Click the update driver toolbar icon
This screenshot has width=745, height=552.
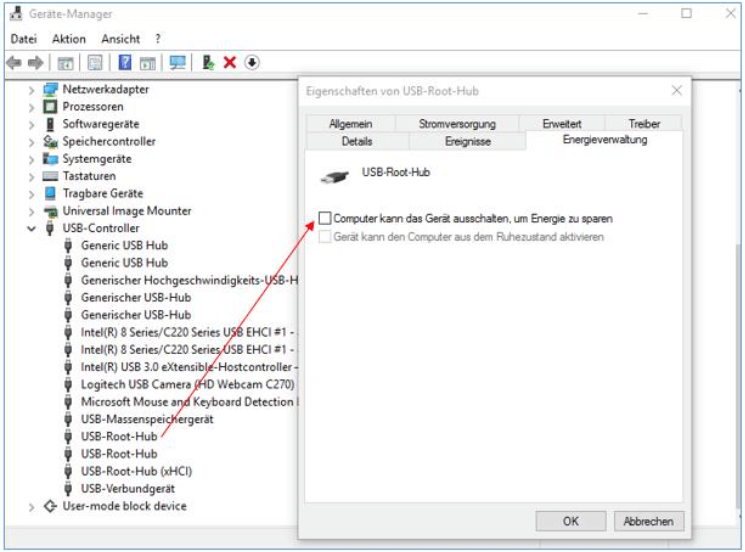coord(208,63)
